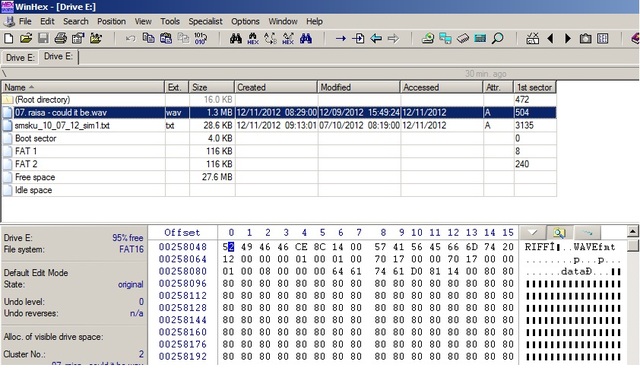Open the Edit menu
The height and width of the screenshot is (368, 640).
pyautogui.click(x=47, y=21)
